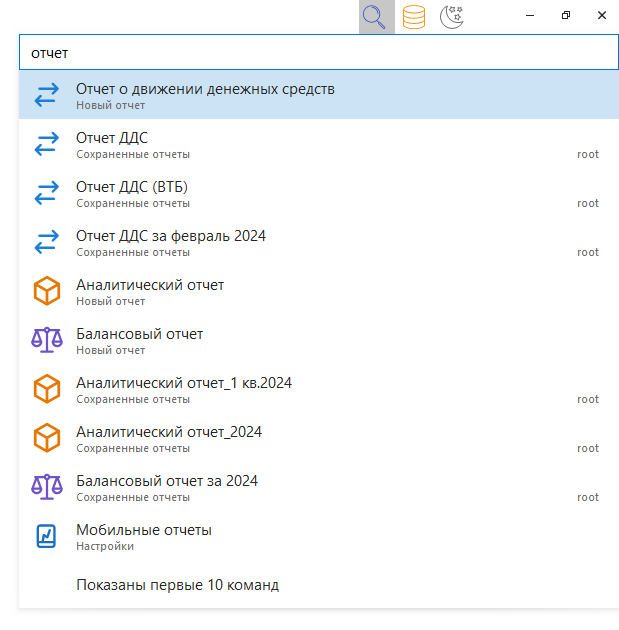Click scales icon of new "Балансовый отчет"

(47, 340)
